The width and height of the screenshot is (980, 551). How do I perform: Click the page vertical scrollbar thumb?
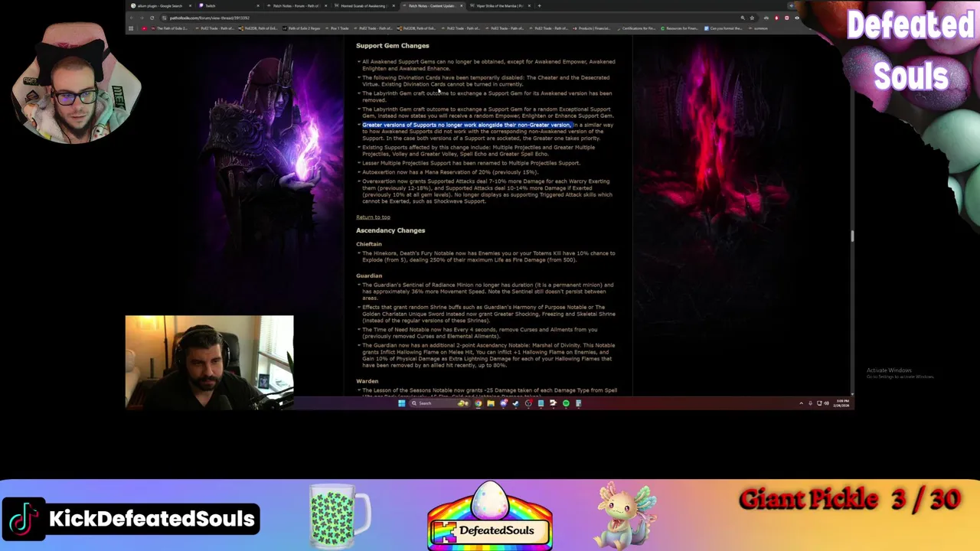pyautogui.click(x=852, y=236)
